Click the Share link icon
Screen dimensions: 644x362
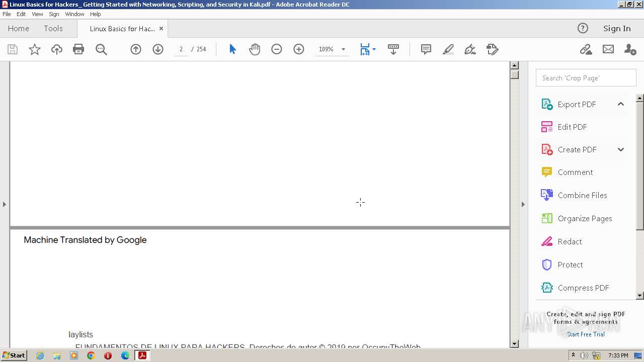click(586, 49)
